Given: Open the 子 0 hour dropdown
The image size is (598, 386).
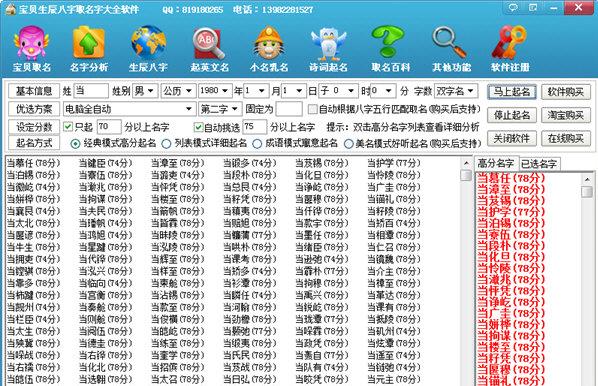Looking at the screenshot, I should 338,91.
